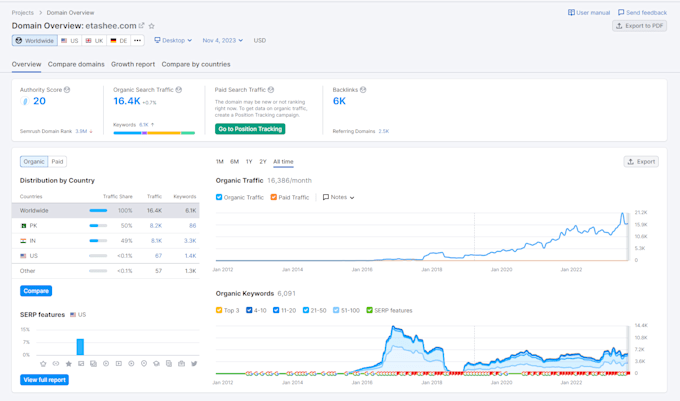Click the solid star reviews SERP icon
Image resolution: width=680 pixels, height=401 pixels.
pyautogui.click(x=69, y=364)
